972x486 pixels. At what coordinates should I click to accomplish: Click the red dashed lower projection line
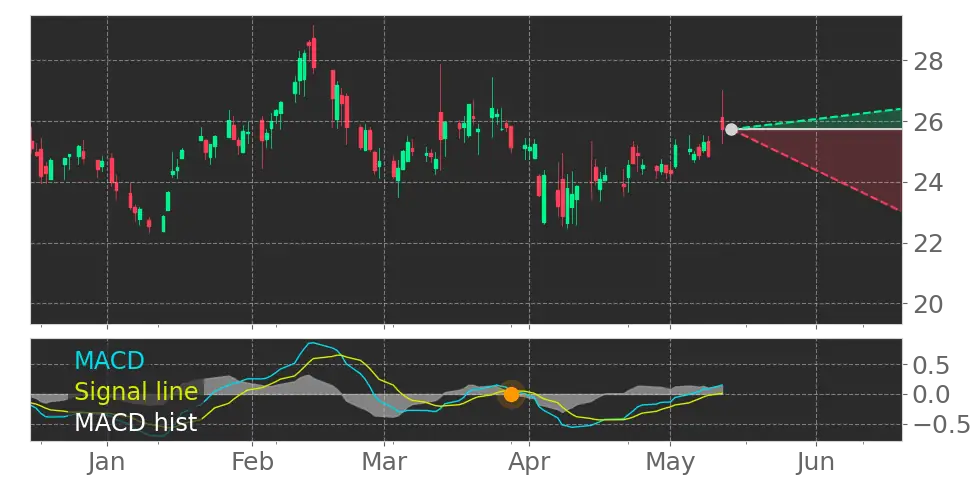coord(818,170)
